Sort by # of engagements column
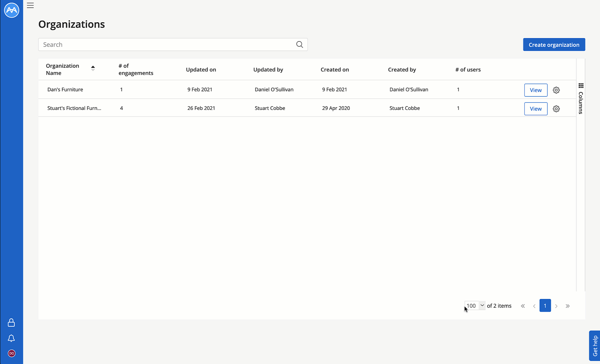Viewport: 600px width, 364px height. click(x=136, y=69)
